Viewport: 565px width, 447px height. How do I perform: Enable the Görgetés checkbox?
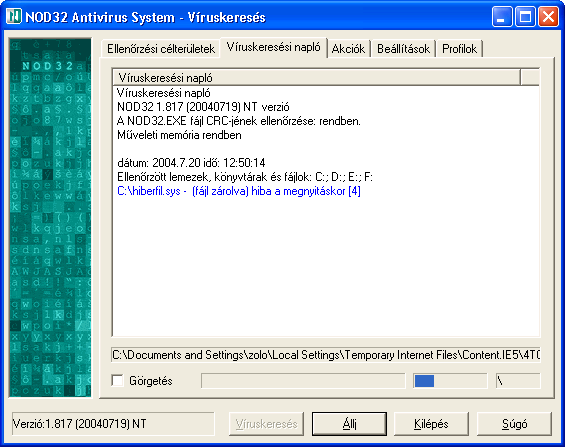coord(117,381)
